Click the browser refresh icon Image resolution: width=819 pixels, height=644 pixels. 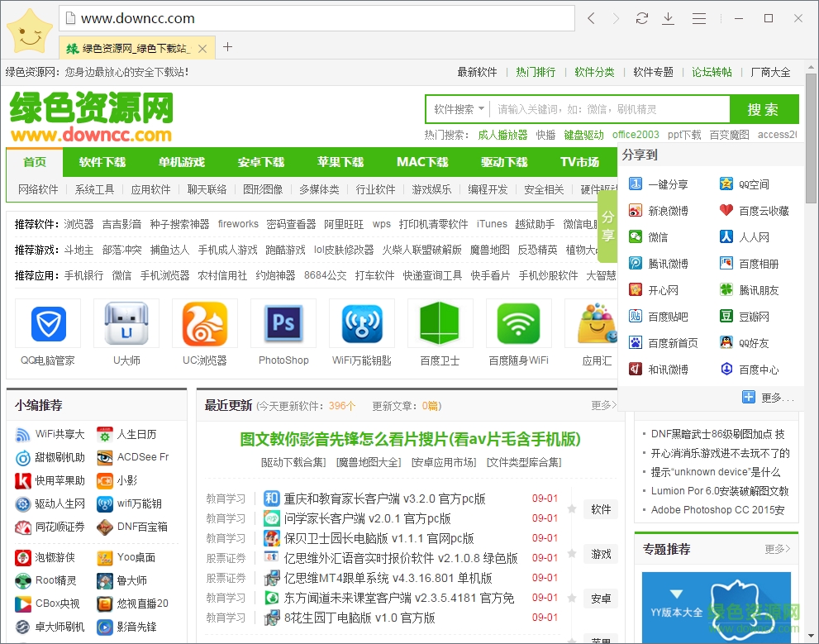642,17
